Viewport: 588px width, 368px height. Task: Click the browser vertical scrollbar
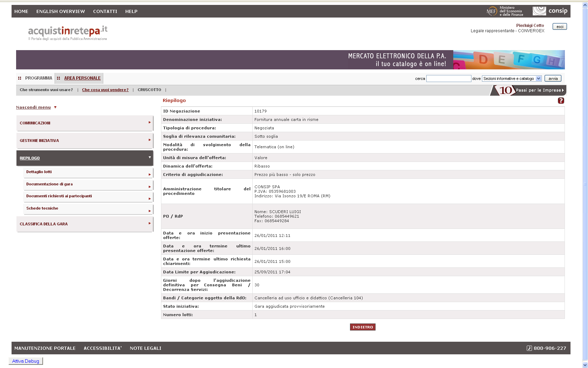coord(585,184)
